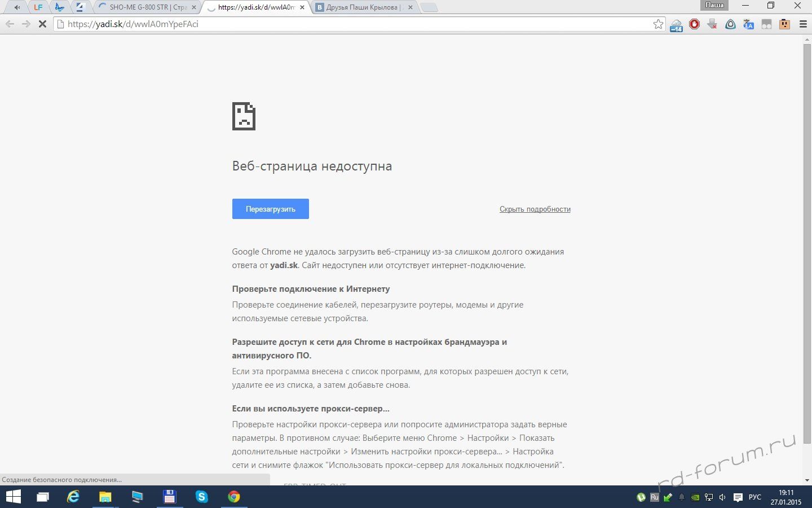Click the download arrow extension with red X
Screen dimensions: 812x508
click(x=712, y=24)
